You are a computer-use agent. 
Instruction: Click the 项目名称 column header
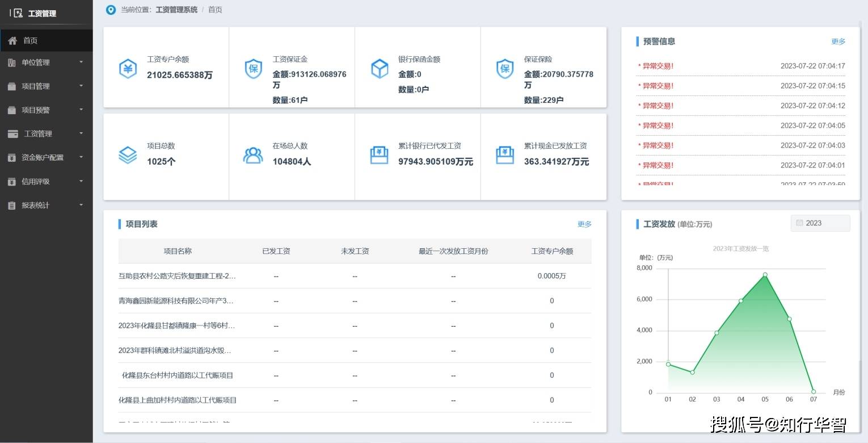(x=178, y=251)
